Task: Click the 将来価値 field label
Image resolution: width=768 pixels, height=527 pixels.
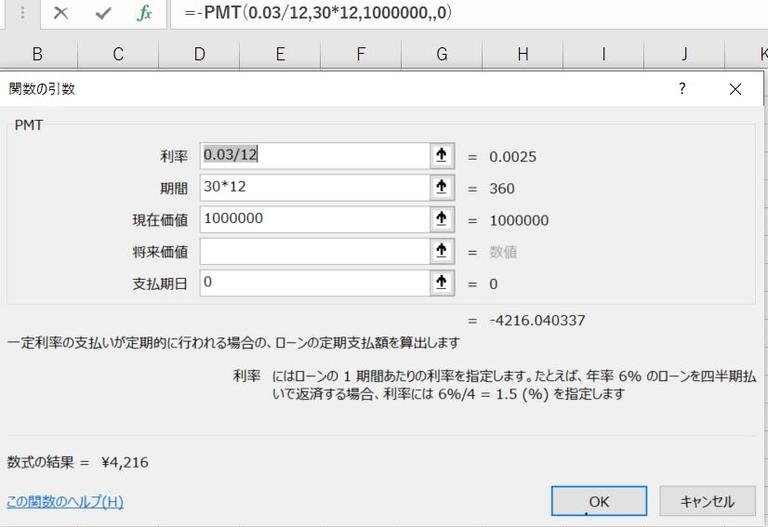Action: [160, 252]
